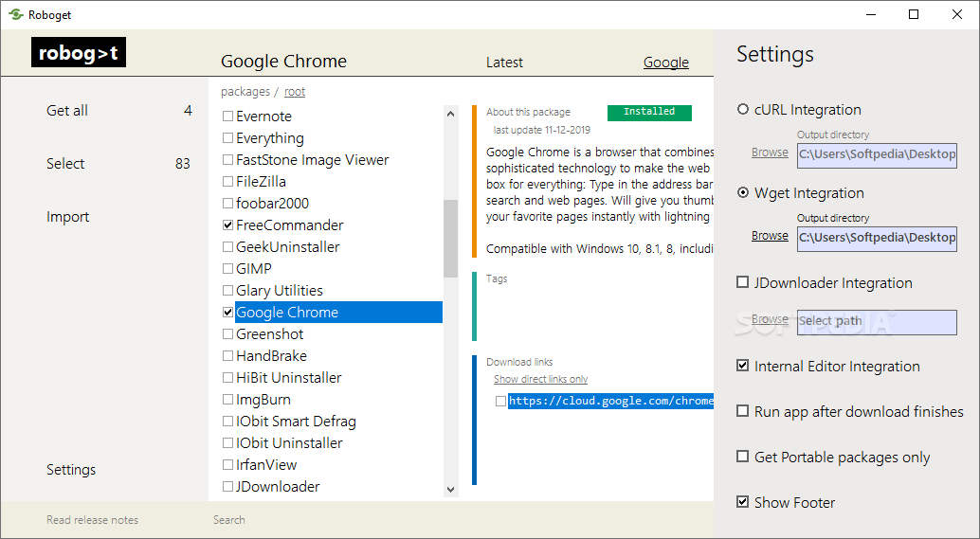The height and width of the screenshot is (539, 980).
Task: Click the package list scrollbar thumb
Action: pyautogui.click(x=450, y=239)
